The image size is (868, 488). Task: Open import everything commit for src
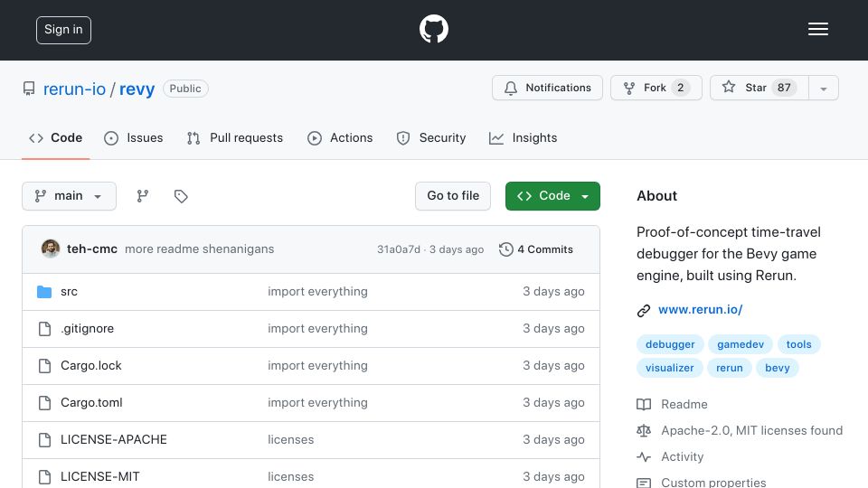[x=317, y=292]
